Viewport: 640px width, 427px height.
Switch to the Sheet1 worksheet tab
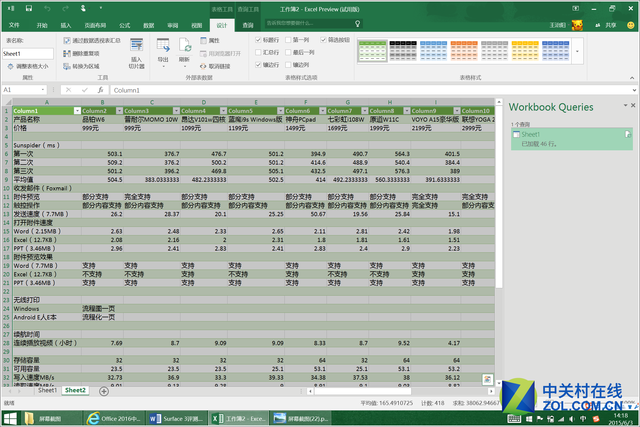pyautogui.click(x=47, y=390)
